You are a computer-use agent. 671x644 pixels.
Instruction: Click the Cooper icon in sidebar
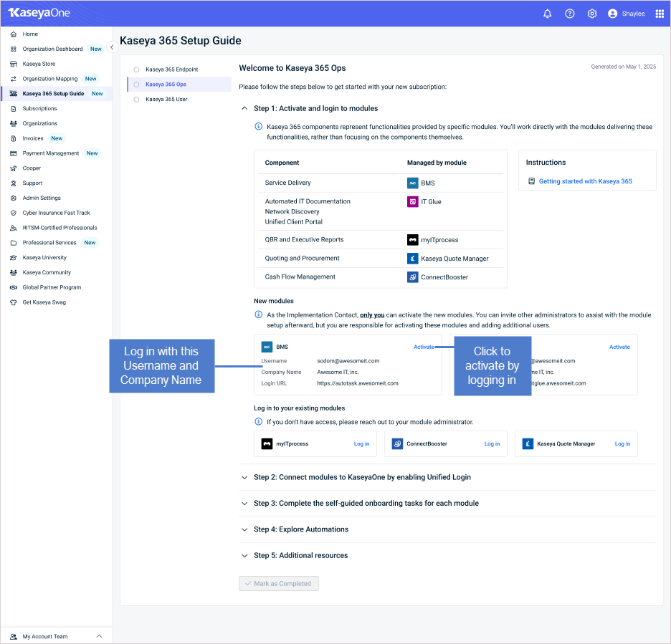point(14,168)
